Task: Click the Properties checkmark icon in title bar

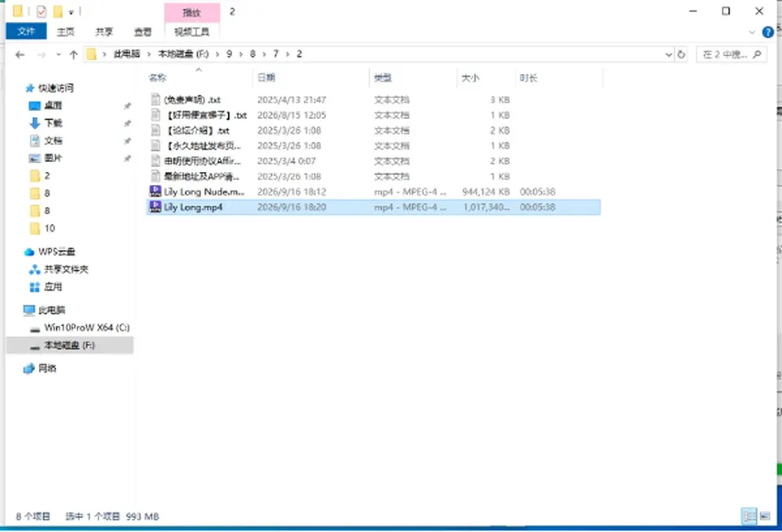Action: (x=42, y=11)
